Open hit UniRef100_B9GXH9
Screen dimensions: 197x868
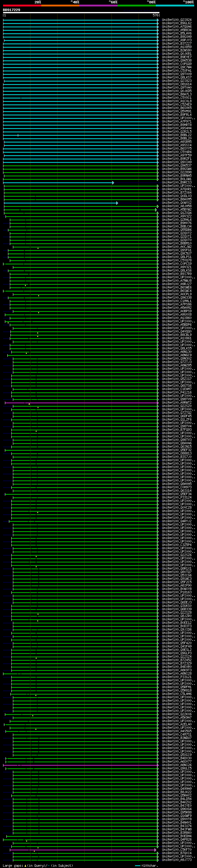[177, 37]
